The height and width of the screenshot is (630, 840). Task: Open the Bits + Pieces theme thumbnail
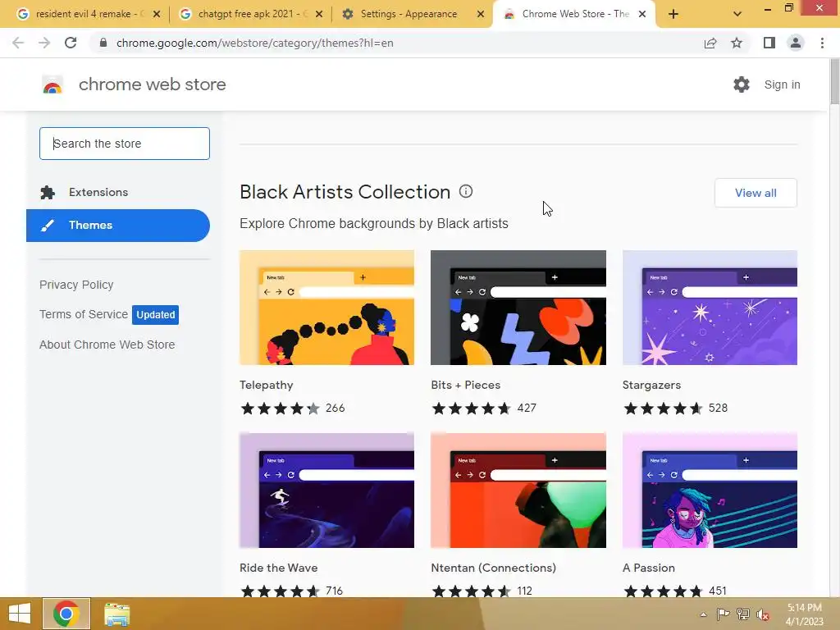[518, 308]
